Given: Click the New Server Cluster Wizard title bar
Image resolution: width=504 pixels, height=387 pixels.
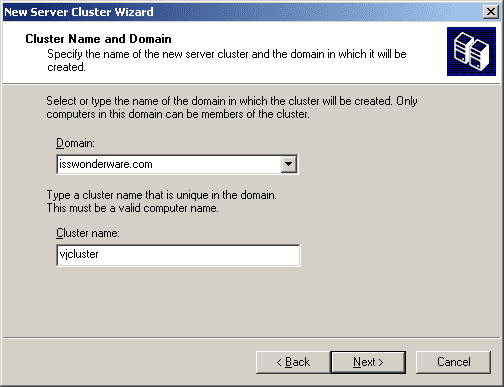Looking at the screenshot, I should (x=243, y=12).
